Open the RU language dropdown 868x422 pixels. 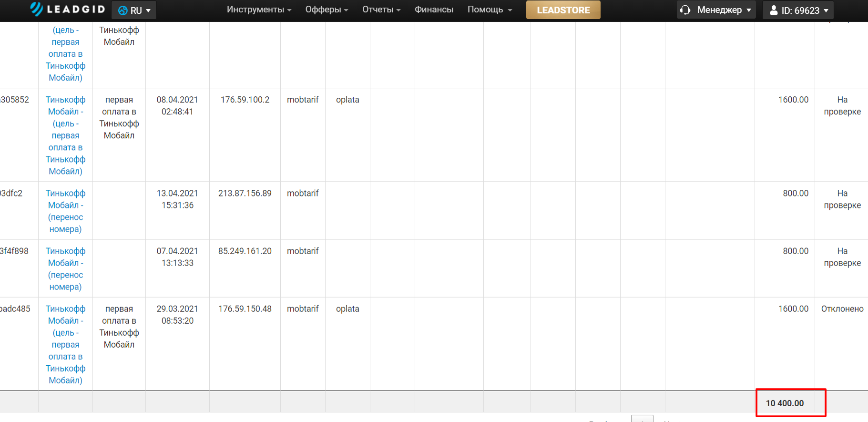coord(134,10)
